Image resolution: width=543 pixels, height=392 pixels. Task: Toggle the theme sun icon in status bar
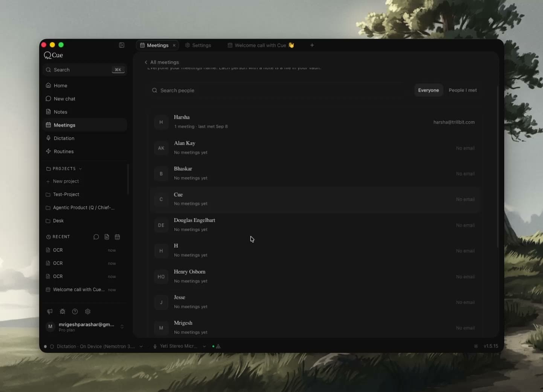pos(476,346)
